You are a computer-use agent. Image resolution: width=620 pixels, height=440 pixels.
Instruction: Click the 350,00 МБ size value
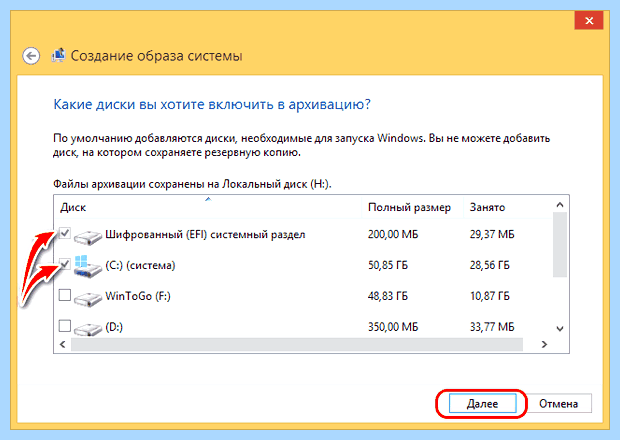click(x=393, y=327)
